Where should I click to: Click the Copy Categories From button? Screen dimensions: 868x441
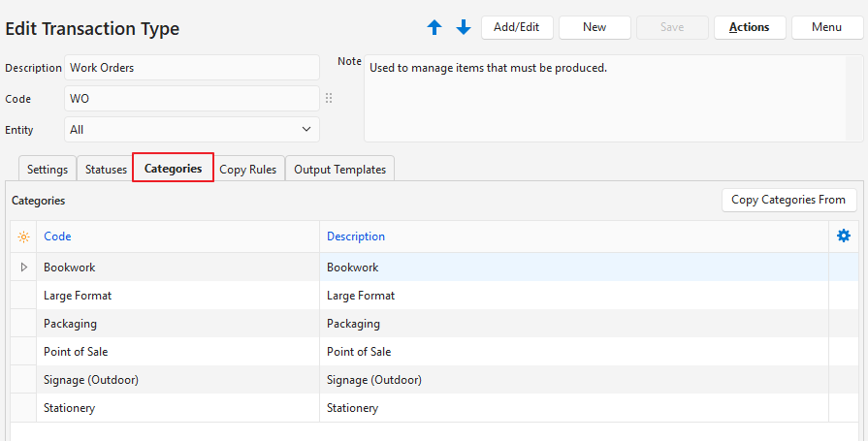(x=788, y=200)
